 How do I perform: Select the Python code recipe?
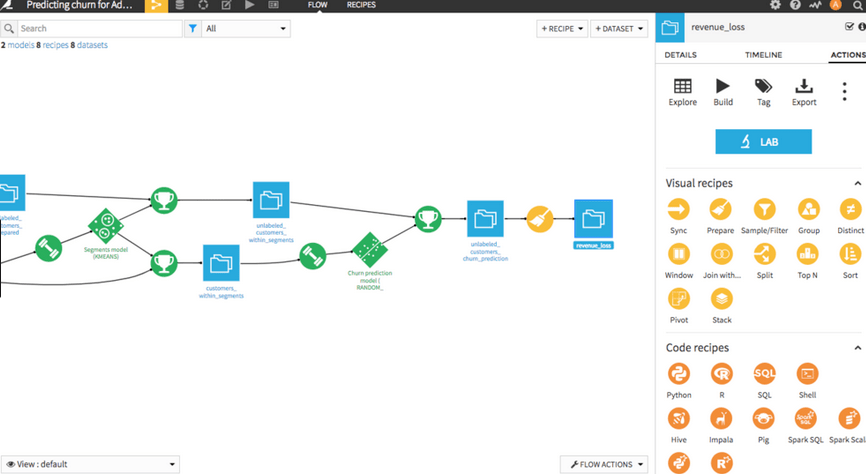tap(679, 374)
